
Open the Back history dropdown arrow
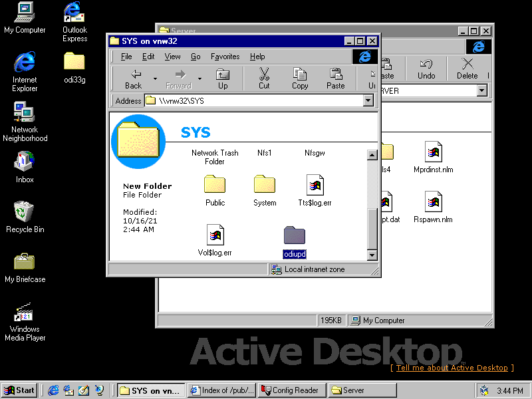[x=155, y=79]
